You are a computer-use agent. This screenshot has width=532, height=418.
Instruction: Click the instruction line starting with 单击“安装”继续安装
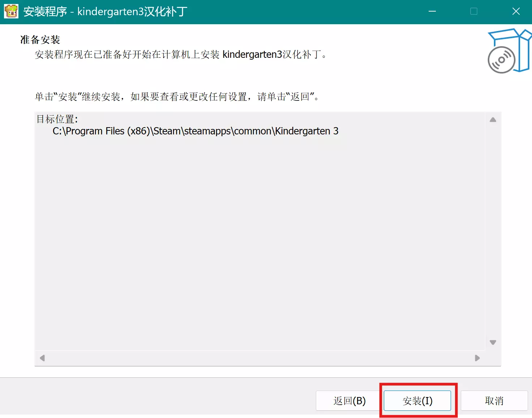[177, 96]
